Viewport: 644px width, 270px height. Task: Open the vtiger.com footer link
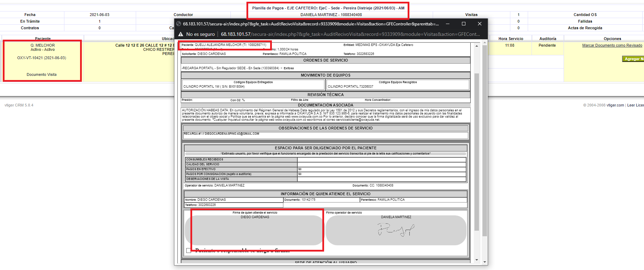[615, 105]
